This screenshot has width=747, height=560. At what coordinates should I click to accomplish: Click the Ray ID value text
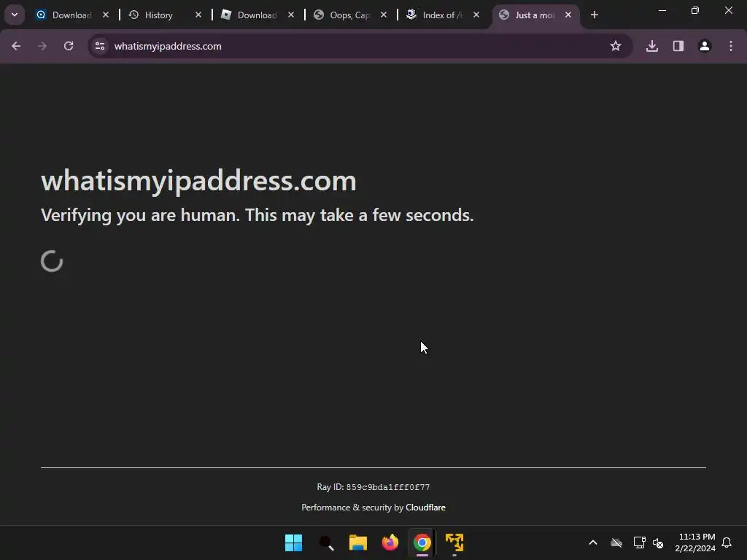click(x=388, y=487)
